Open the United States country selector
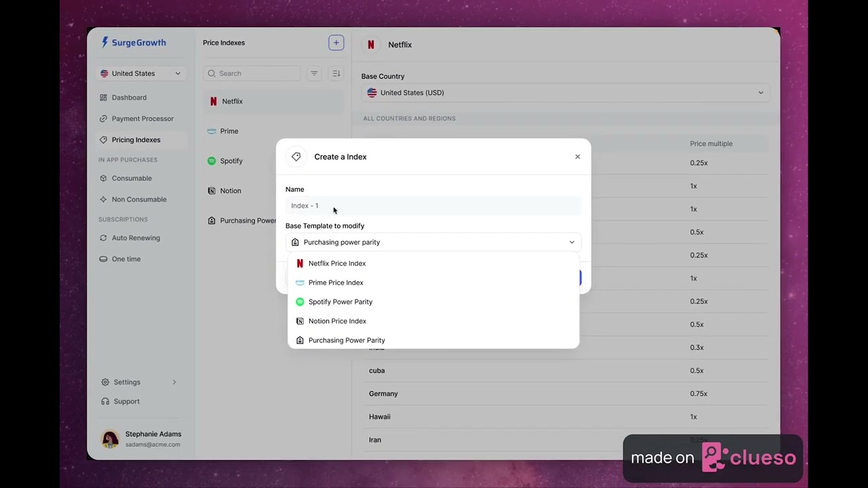Image resolution: width=868 pixels, height=488 pixels. tap(140, 73)
